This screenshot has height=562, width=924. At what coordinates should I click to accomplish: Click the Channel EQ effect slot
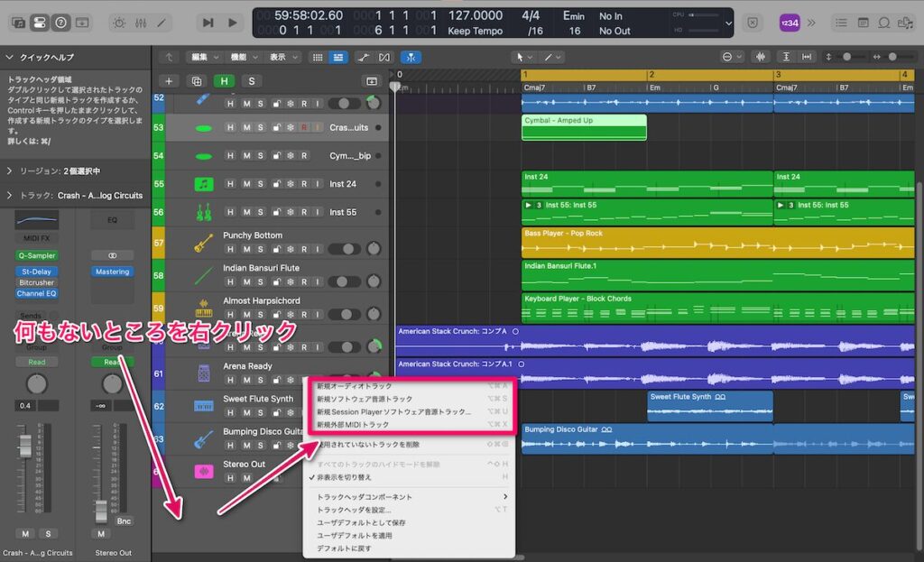pyautogui.click(x=36, y=293)
